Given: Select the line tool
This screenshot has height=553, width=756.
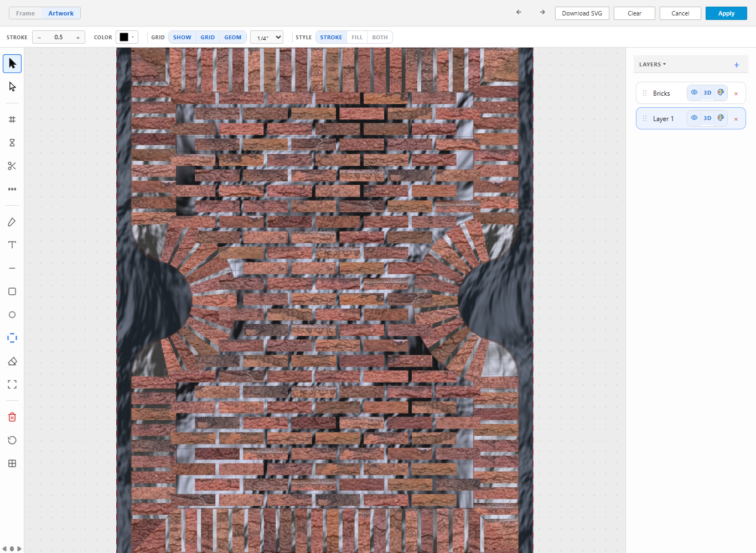Looking at the screenshot, I should pyautogui.click(x=12, y=268).
